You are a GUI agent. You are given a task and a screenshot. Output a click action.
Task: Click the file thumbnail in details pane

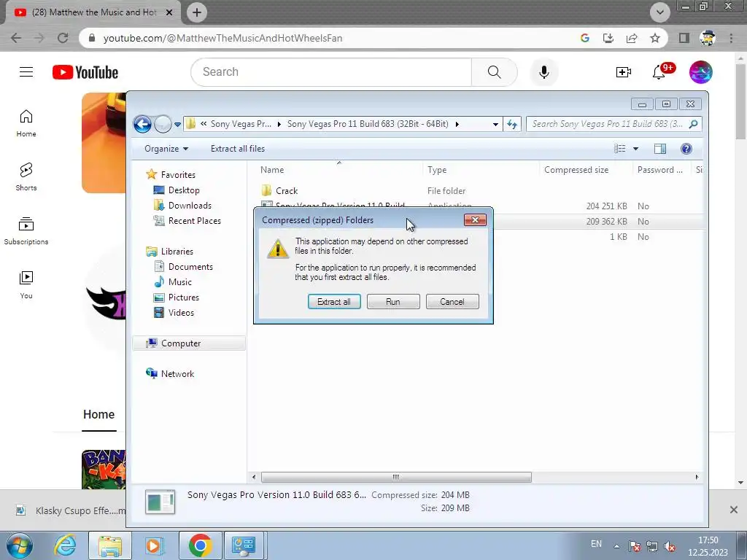point(160,502)
